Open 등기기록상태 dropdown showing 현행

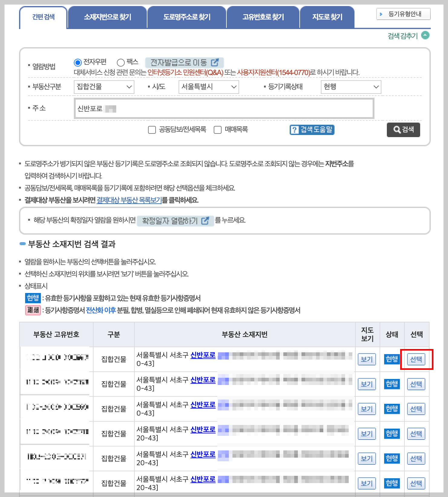351,87
